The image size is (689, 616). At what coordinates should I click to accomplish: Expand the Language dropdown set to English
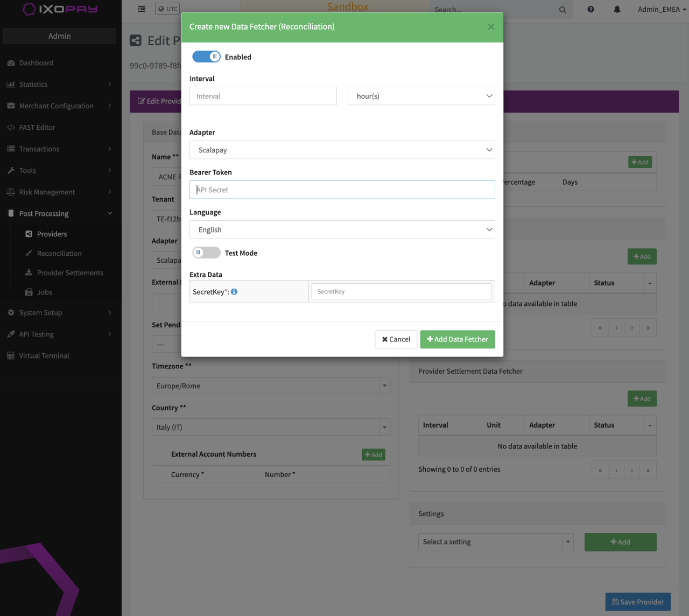coord(342,230)
